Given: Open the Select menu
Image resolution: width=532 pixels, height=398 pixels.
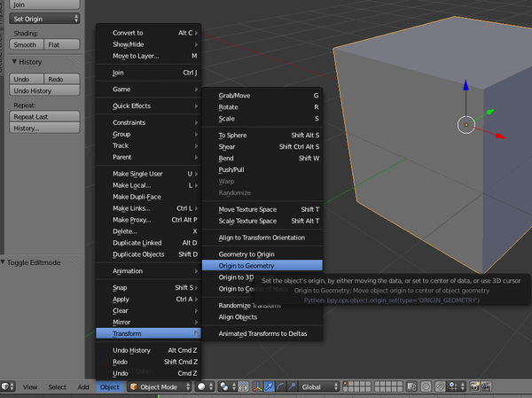Looking at the screenshot, I should (x=57, y=386).
